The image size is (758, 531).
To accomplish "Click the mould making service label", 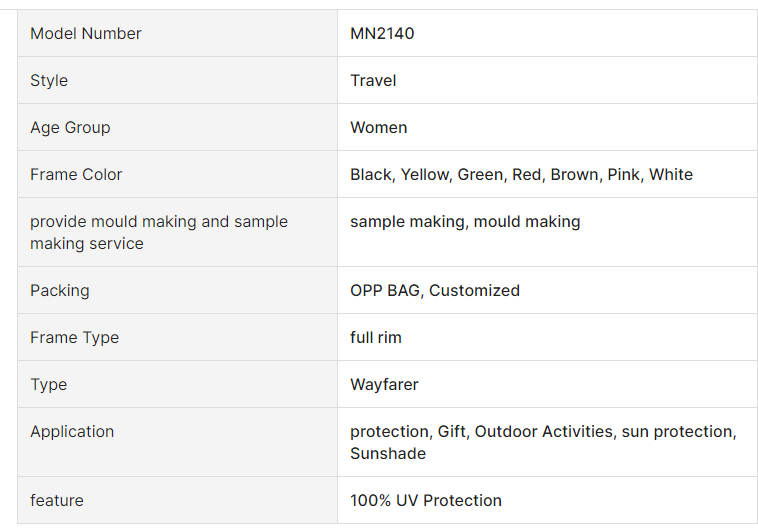I will click(x=159, y=232).
